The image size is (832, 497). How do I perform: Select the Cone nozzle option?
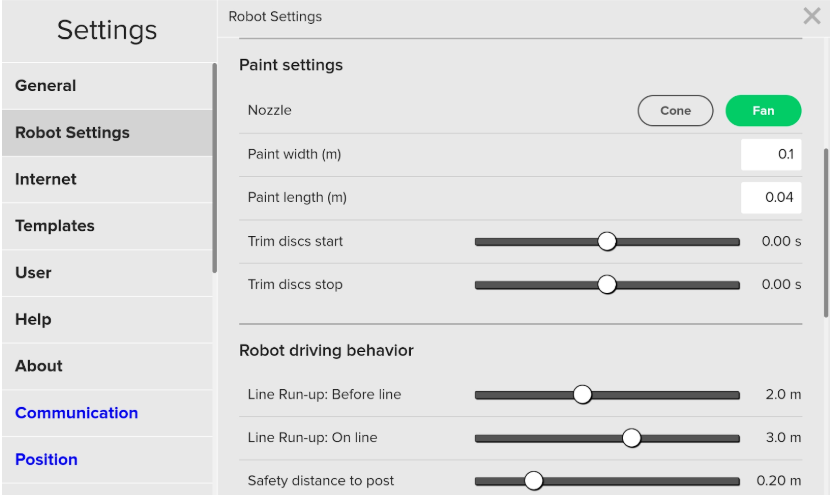click(675, 111)
